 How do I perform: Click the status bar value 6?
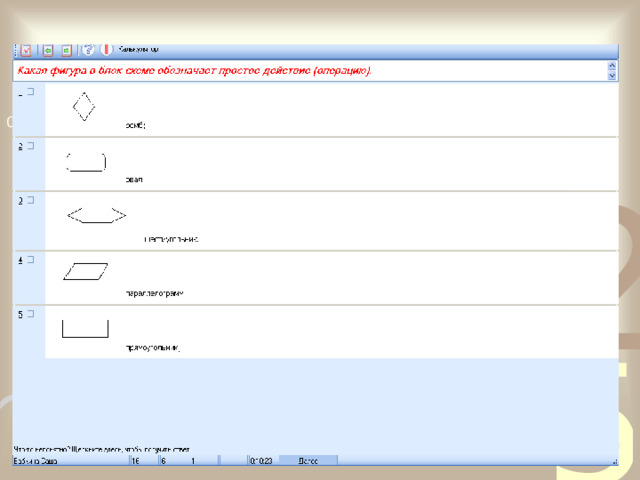[x=164, y=461]
